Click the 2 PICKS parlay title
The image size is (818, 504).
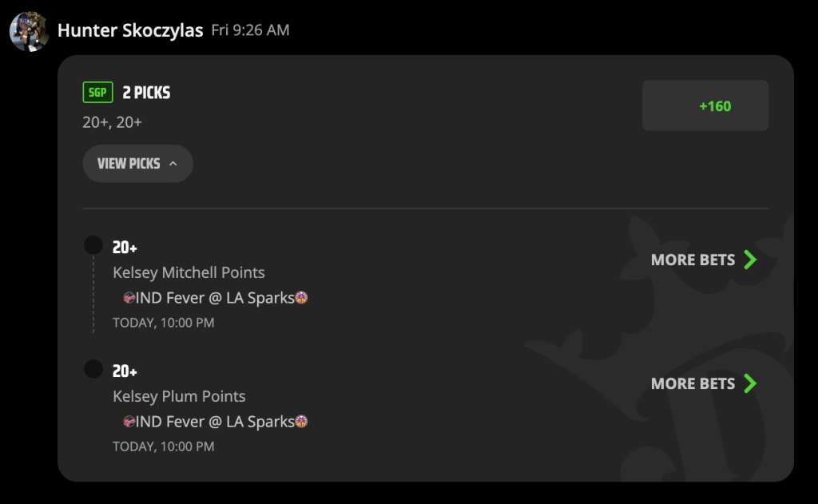[x=146, y=93]
